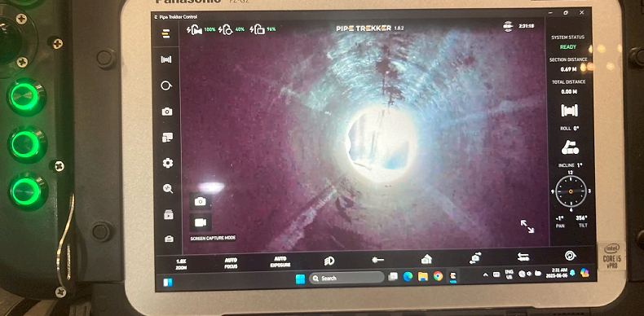
Task: Start video recording in screen capture mode
Action: [201, 222]
